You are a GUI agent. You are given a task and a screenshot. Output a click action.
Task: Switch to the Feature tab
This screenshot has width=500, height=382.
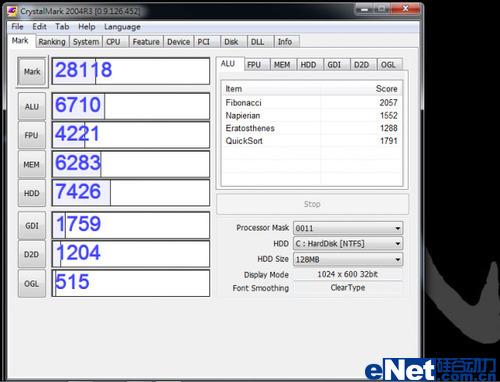(146, 42)
